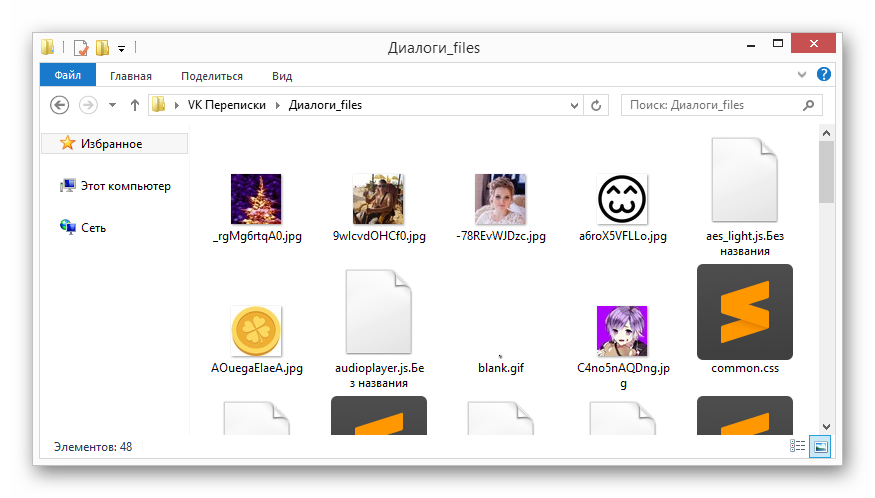Switch to the Вид ribbon tab

click(x=282, y=75)
